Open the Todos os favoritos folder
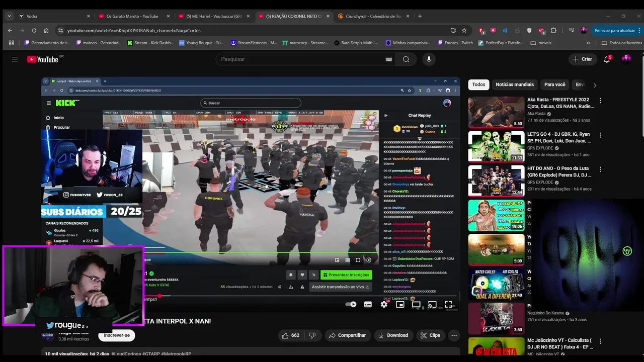The width and height of the screenshot is (644, 362). [622, 43]
